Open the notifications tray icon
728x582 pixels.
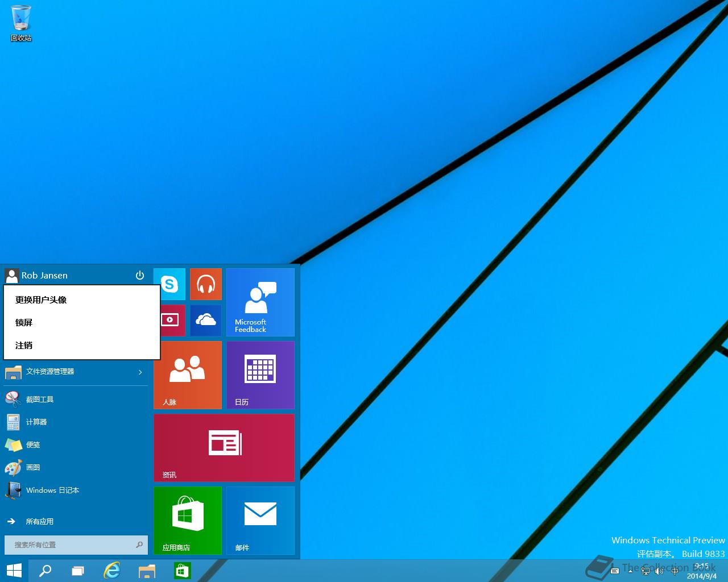(x=615, y=571)
